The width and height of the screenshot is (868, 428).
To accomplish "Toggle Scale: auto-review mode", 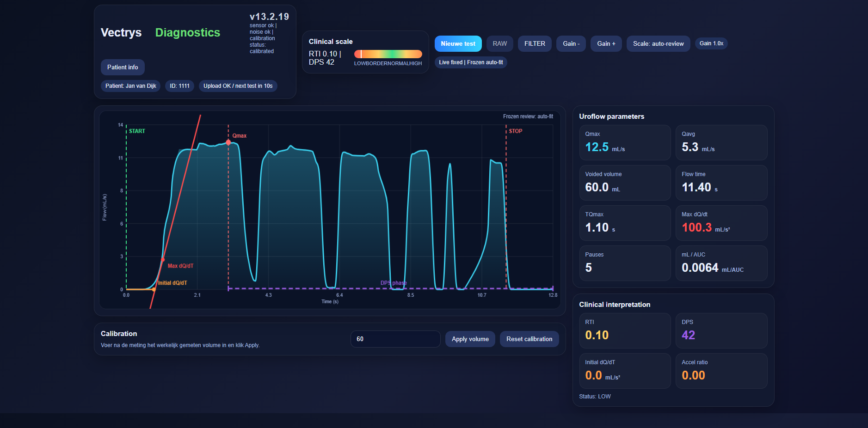I will pos(658,43).
